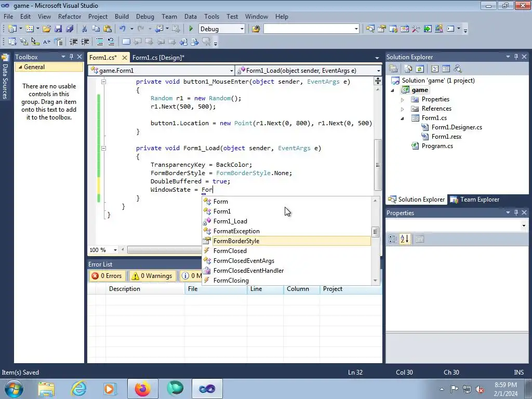The height and width of the screenshot is (399, 532).
Task: Start debugging with the green play icon
Action: point(191,29)
